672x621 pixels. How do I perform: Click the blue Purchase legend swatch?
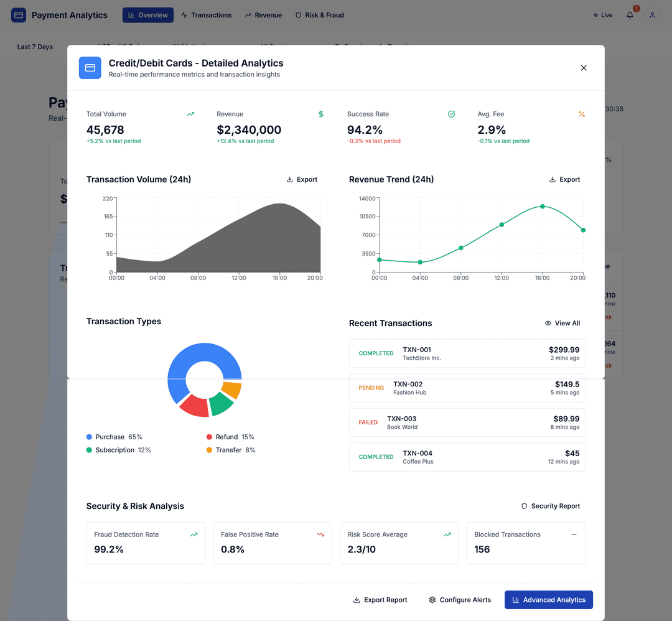(88, 437)
